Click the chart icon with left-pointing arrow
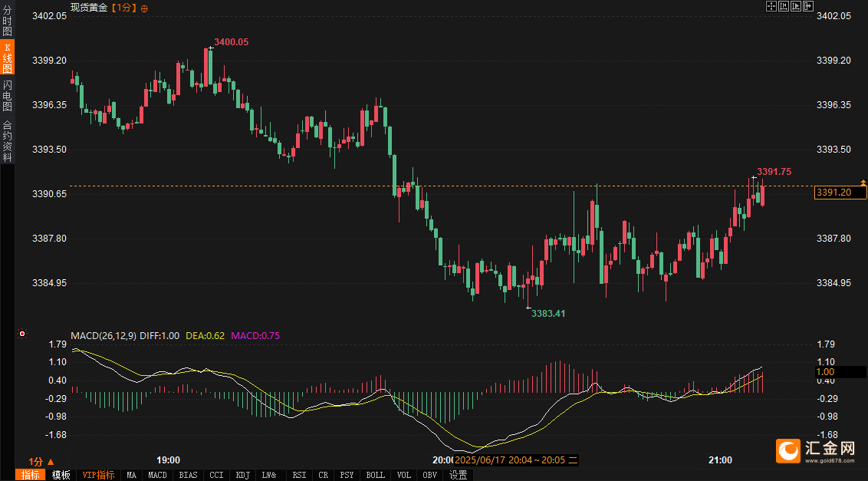The height and width of the screenshot is (481, 868). (x=784, y=6)
